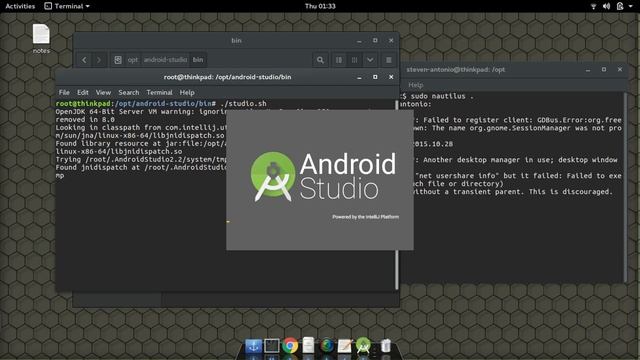Open the Edit menu in root terminal
Image resolution: width=640 pixels, height=360 pixels.
pos(82,93)
